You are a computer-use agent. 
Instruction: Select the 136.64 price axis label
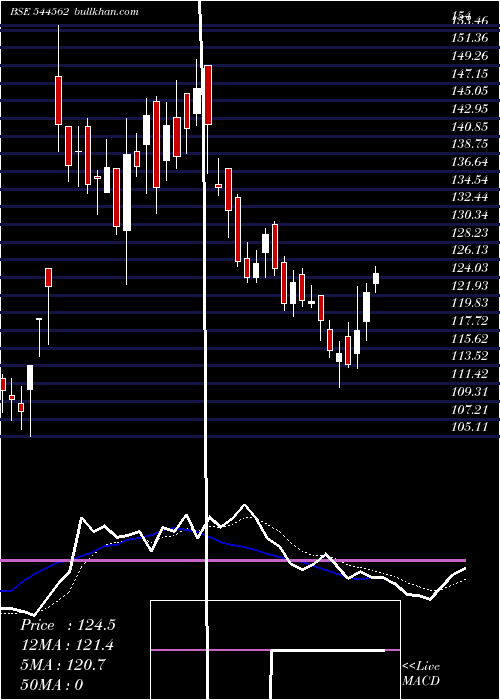470,162
